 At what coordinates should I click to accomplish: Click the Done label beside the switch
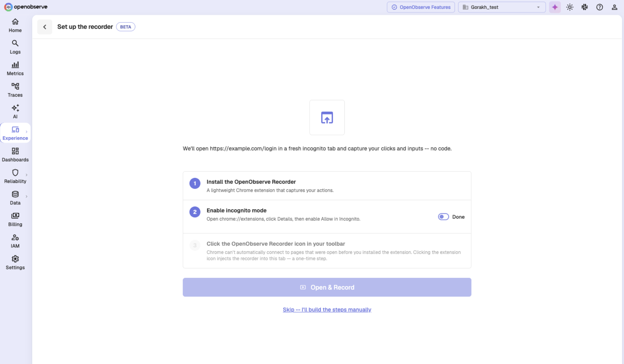tap(458, 217)
